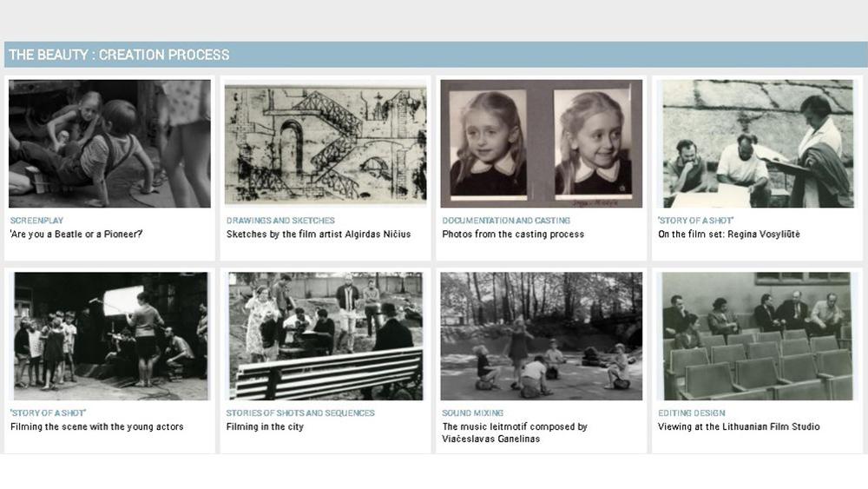
Task: Open the staircase sketch drawing thumbnail
Action: pos(325,143)
